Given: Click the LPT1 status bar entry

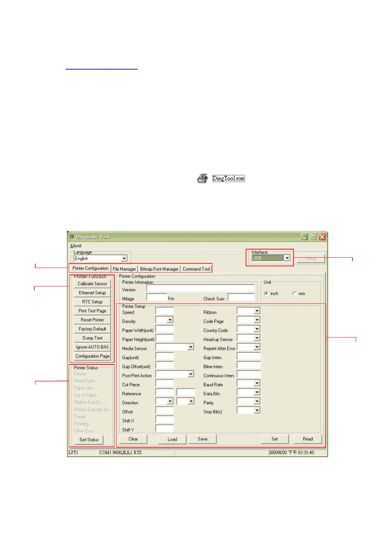Looking at the screenshot, I should 73,453.
